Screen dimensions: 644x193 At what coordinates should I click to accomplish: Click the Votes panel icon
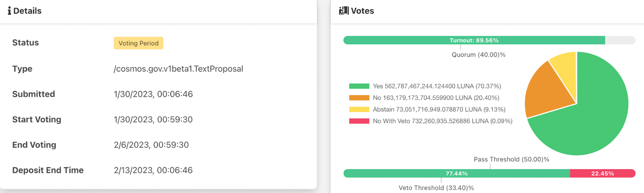[x=344, y=11]
